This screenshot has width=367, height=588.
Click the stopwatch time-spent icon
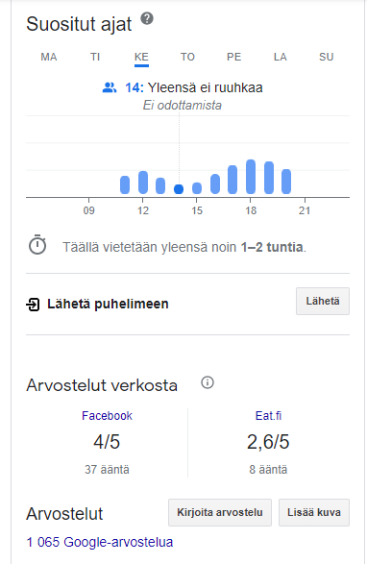37,245
